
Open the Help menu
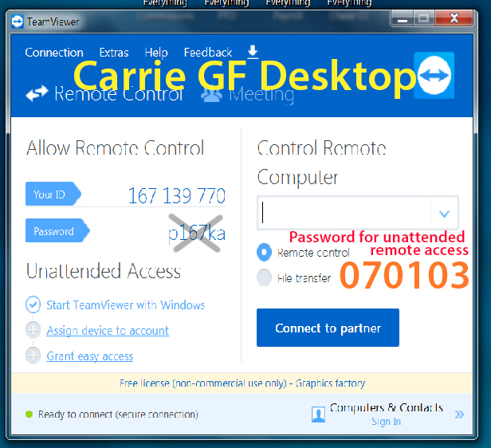tap(156, 53)
